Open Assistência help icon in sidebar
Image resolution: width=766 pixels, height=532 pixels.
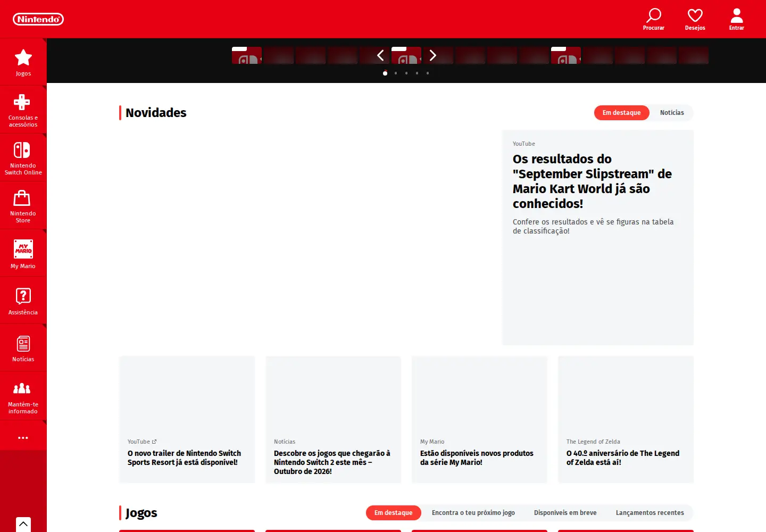tap(23, 301)
